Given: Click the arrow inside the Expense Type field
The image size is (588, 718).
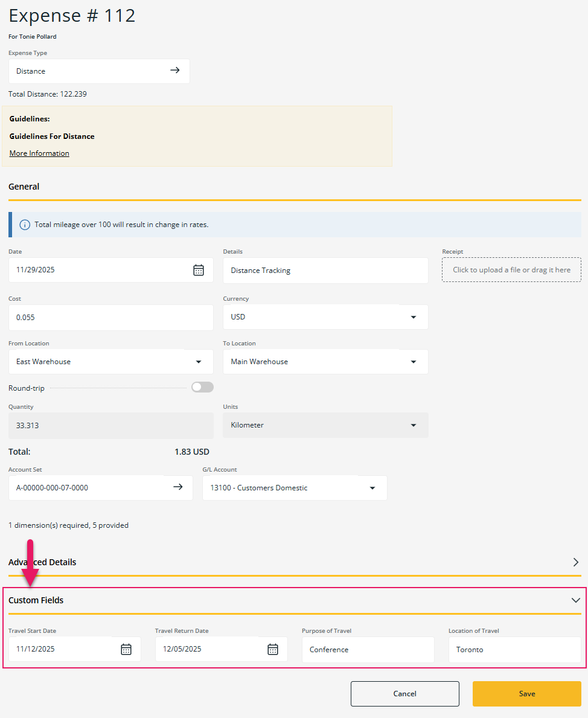Looking at the screenshot, I should [x=175, y=70].
